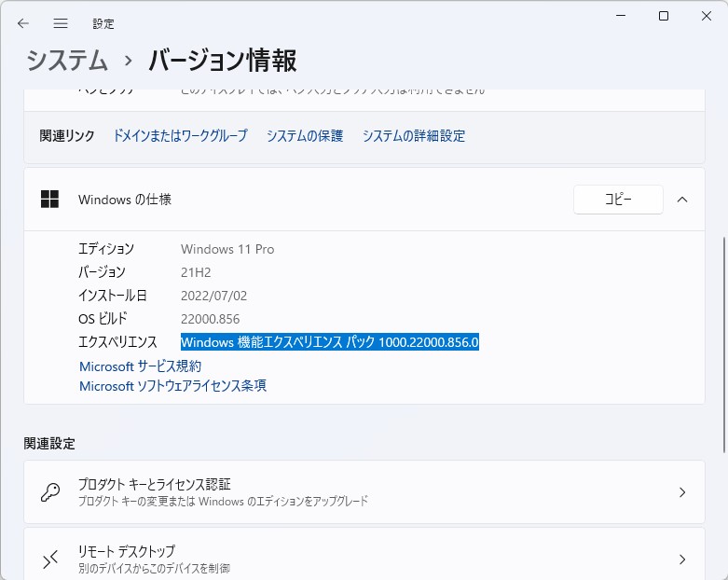Click the 関連リンク label
Screen dimensions: 728x580
click(x=67, y=135)
